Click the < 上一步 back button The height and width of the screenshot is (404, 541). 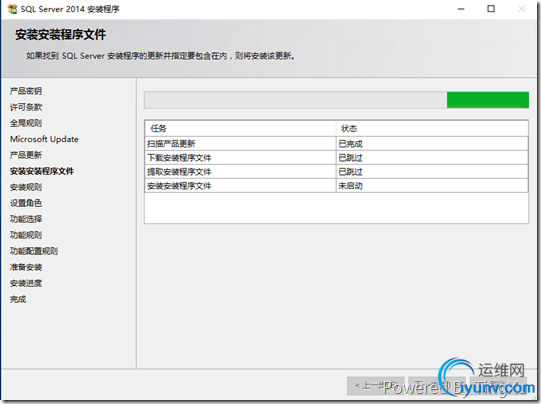[x=376, y=386]
